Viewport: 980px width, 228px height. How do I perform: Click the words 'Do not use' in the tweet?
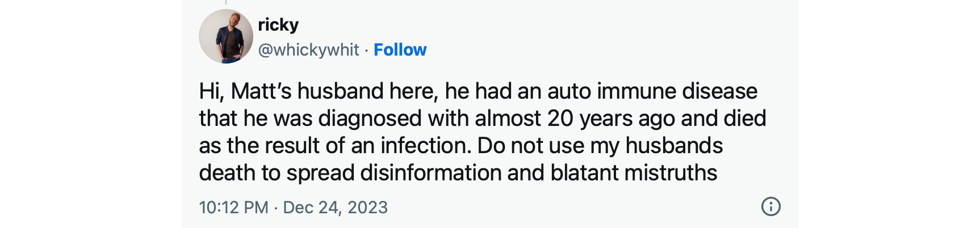tap(531, 146)
